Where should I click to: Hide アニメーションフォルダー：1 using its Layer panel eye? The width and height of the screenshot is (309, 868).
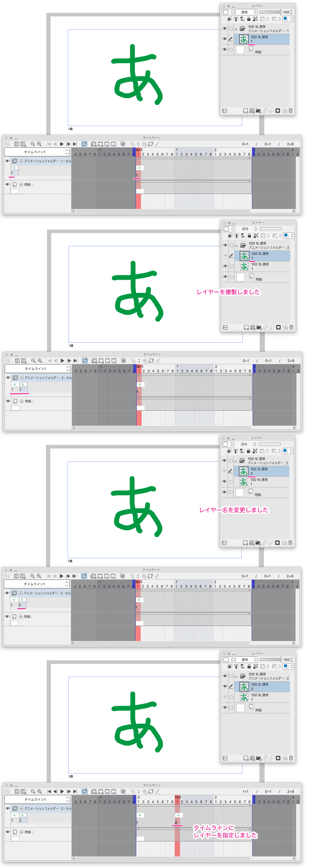click(x=225, y=29)
